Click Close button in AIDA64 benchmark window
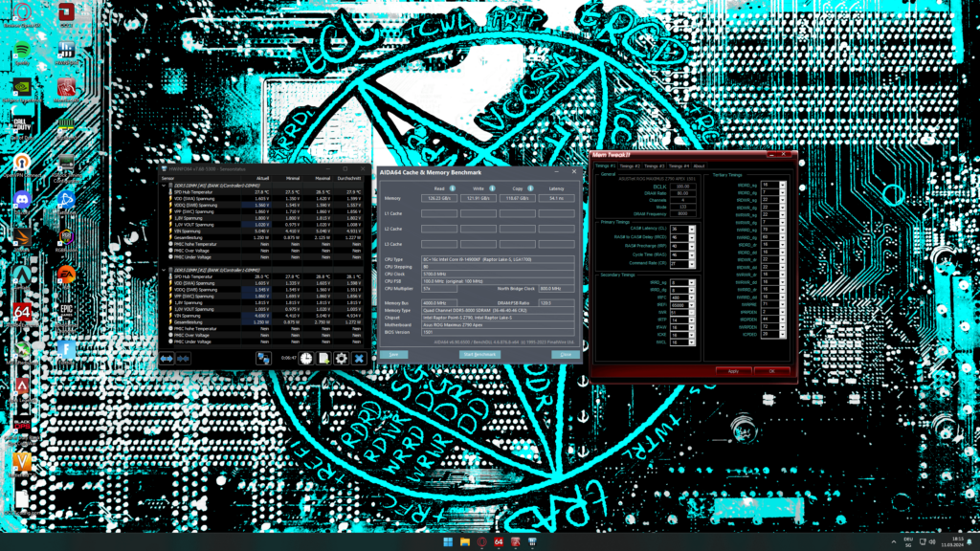The image size is (980, 551). [x=566, y=354]
